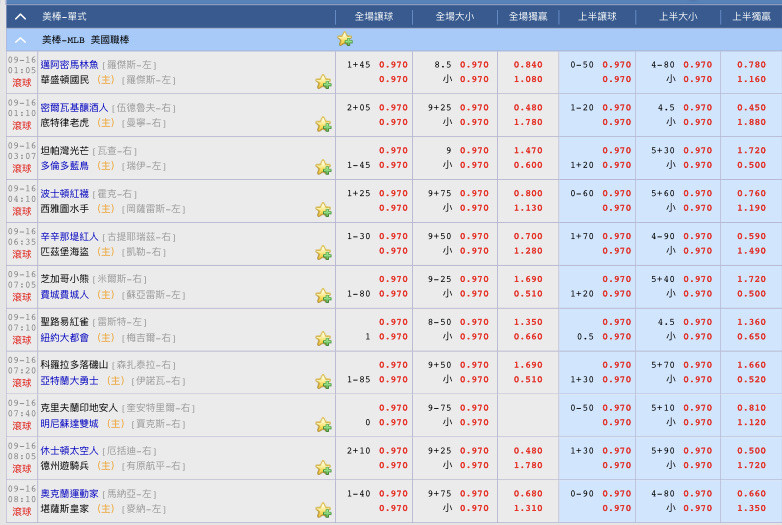Viewport: 782px width, 525px height.
Task: Select the 上半獨贏 column header
Action: [x=751, y=16]
